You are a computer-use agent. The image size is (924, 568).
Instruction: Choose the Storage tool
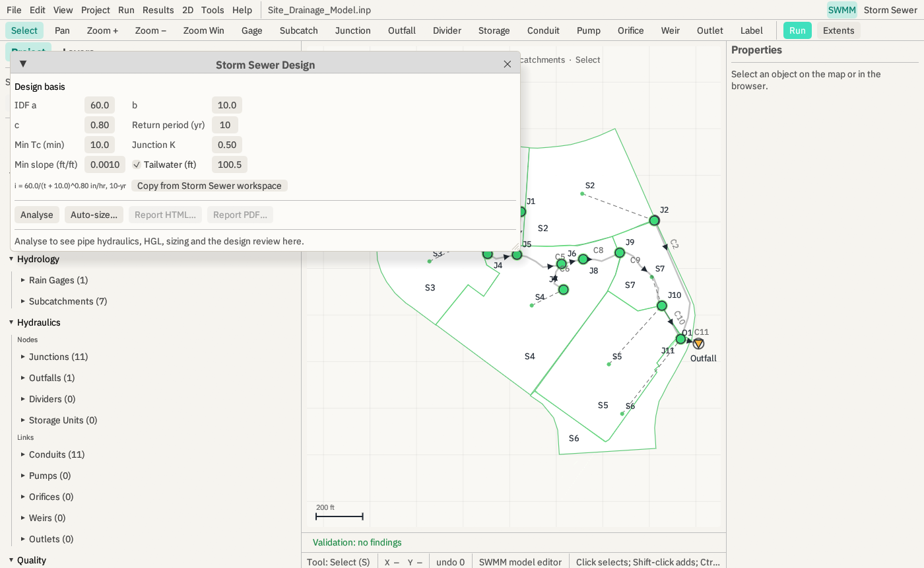(494, 30)
